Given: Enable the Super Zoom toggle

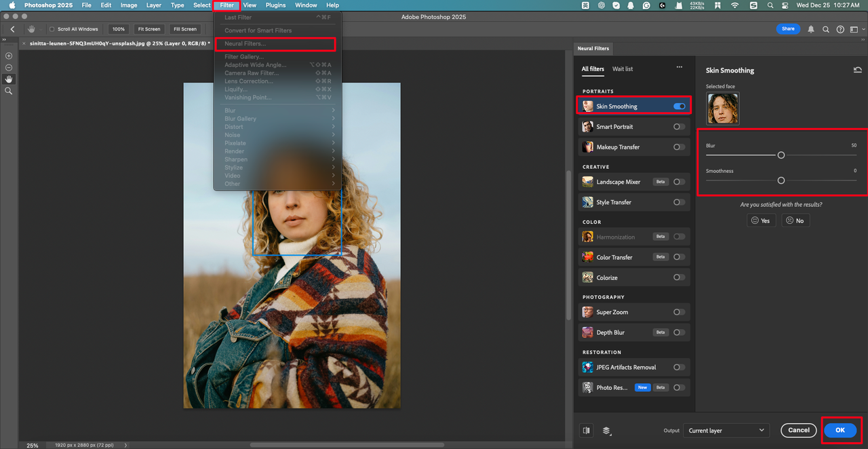Looking at the screenshot, I should pos(679,312).
